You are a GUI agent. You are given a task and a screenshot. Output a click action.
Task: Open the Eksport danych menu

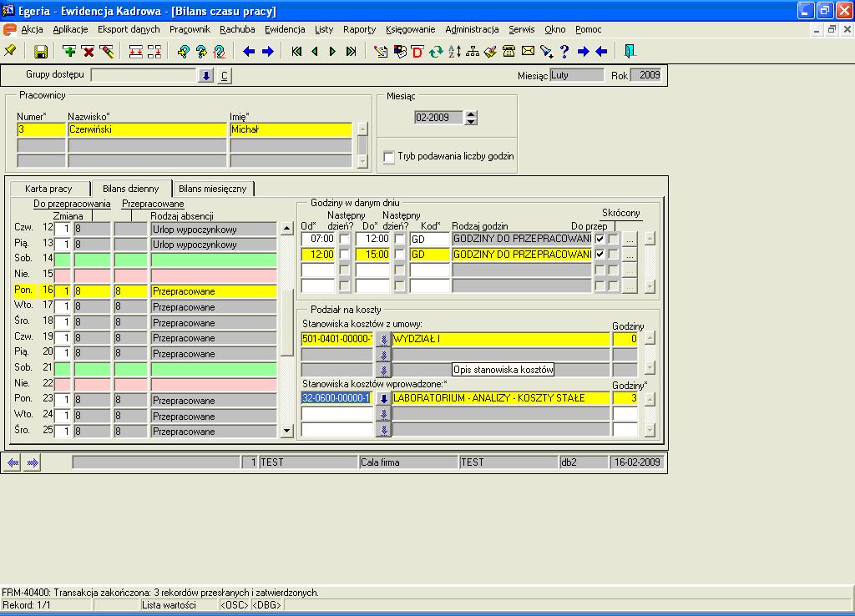pos(129,29)
